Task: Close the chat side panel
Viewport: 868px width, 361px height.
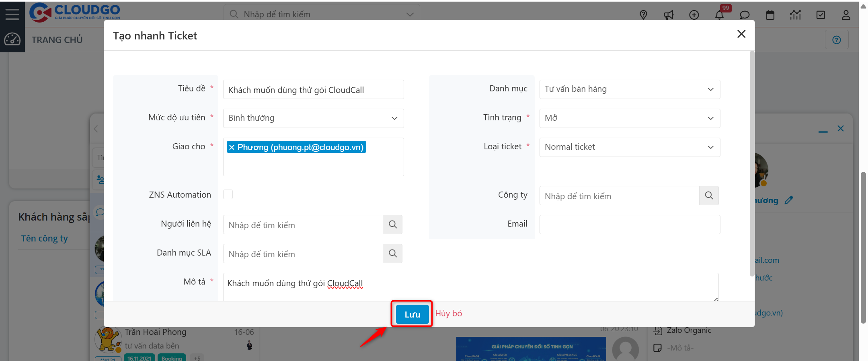Action: coord(840,128)
